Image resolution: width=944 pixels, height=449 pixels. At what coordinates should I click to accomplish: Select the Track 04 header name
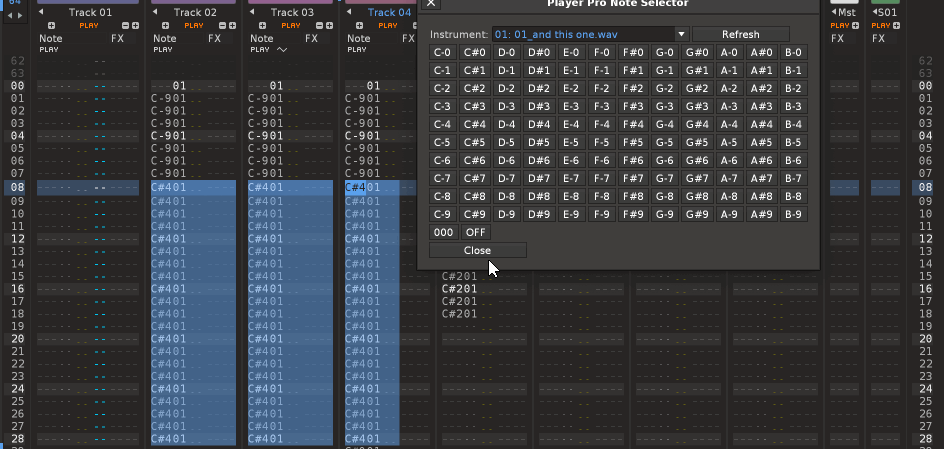click(389, 12)
